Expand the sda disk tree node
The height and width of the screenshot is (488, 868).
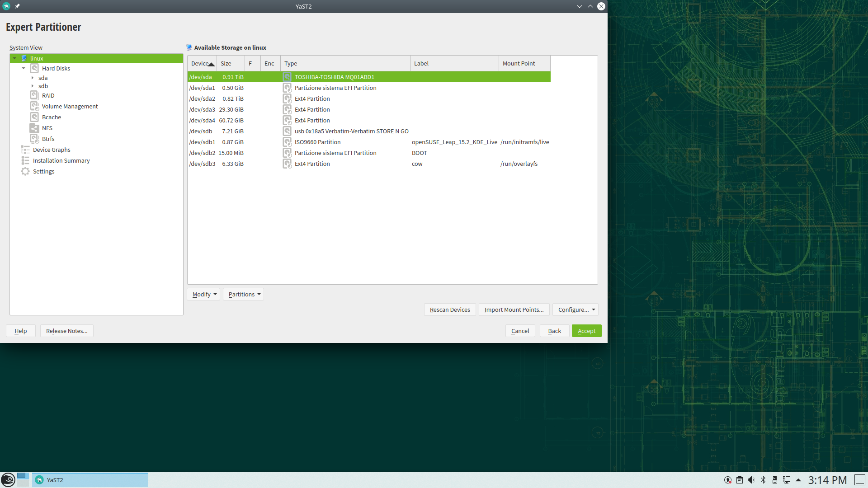33,78
